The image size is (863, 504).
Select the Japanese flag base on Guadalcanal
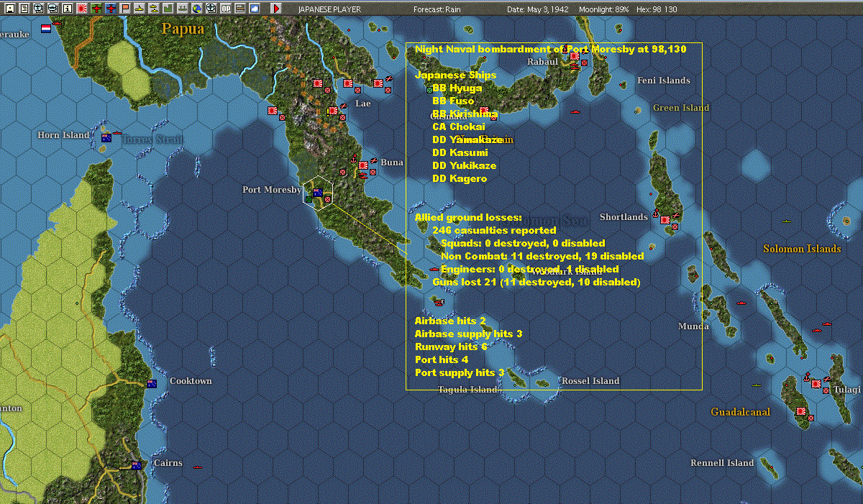pos(800,411)
